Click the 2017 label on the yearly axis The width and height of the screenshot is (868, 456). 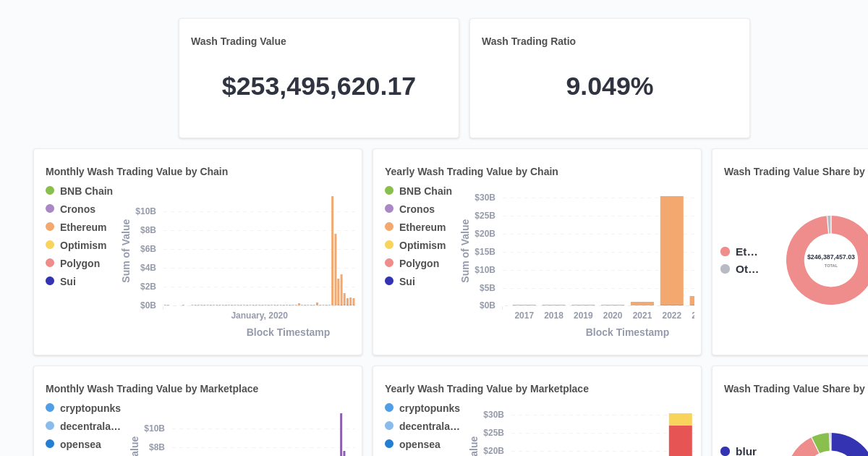click(x=524, y=315)
